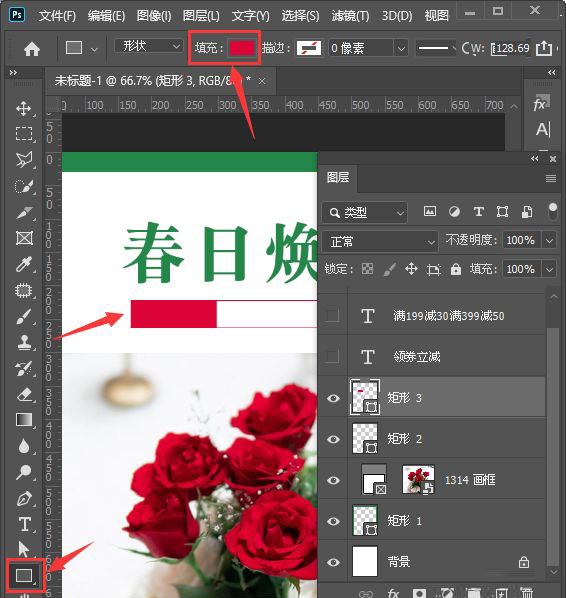The height and width of the screenshot is (598, 566).
Task: Lock all with padlock icon
Action: [456, 269]
